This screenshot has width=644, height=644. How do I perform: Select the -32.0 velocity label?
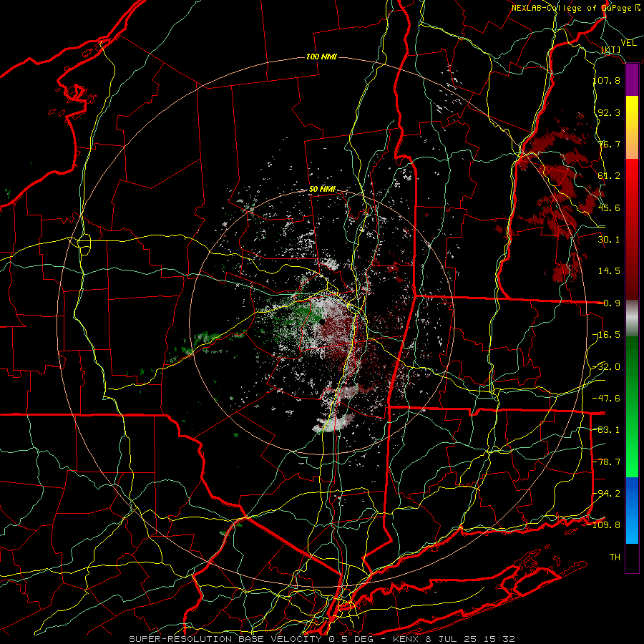point(607,367)
